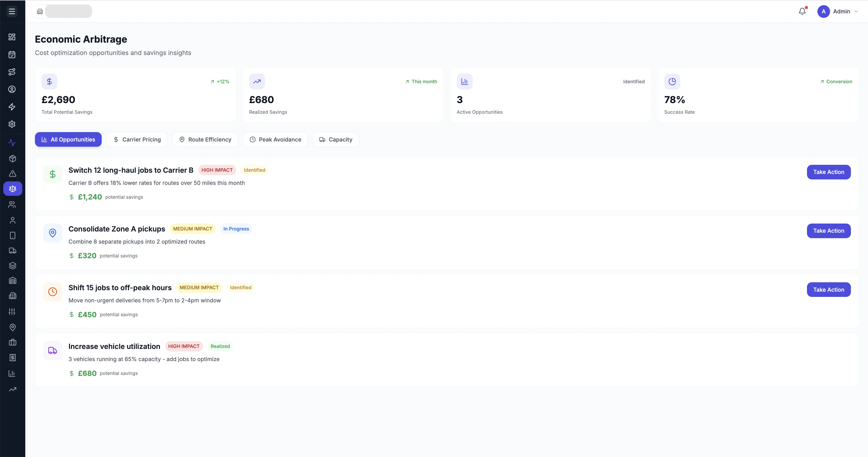
Task: Enable the All Opportunities filter
Action: (68, 139)
